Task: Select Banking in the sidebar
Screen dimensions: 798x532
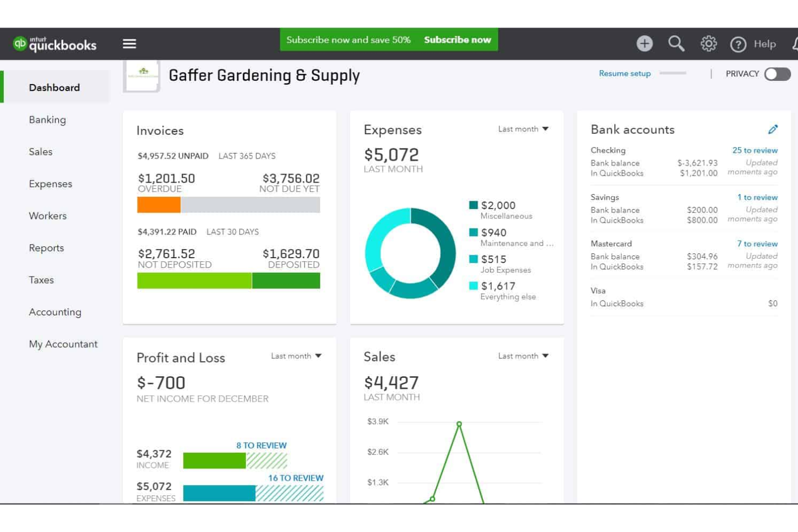Action: [x=47, y=120]
